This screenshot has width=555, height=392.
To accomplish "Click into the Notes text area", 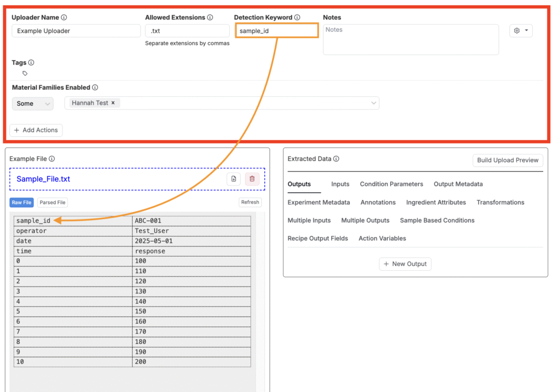I will [410, 39].
